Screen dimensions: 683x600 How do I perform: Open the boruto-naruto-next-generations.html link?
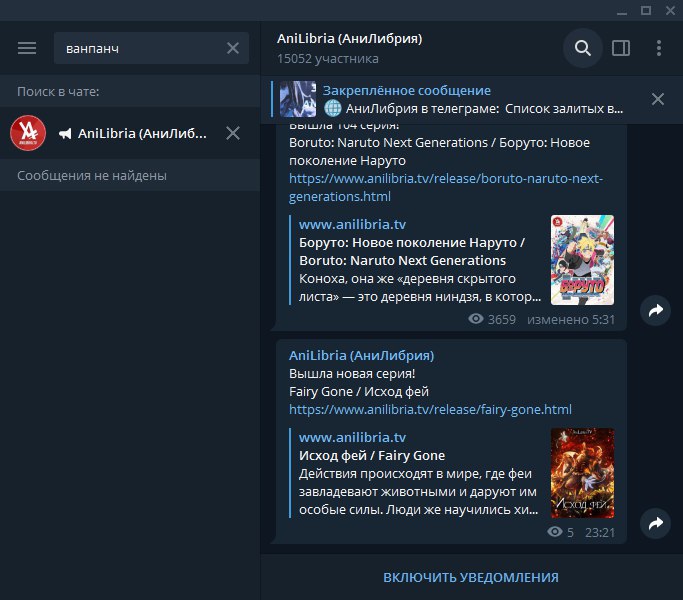(x=446, y=187)
